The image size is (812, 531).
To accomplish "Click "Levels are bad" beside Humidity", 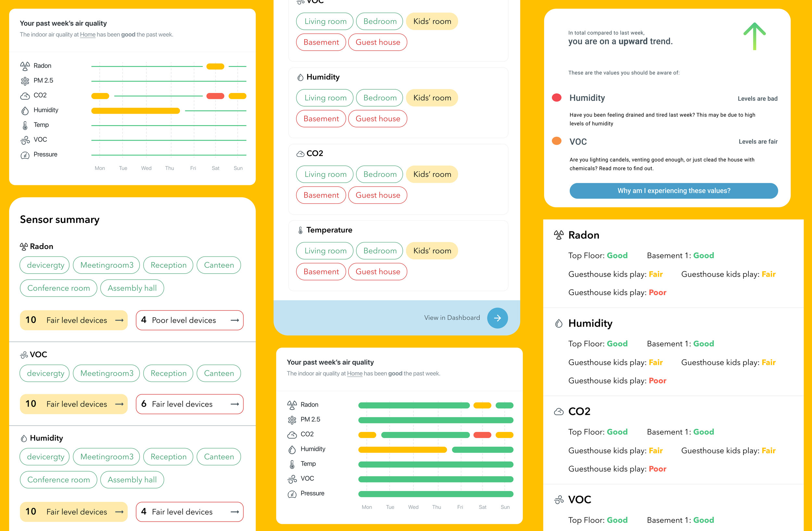I will [757, 98].
